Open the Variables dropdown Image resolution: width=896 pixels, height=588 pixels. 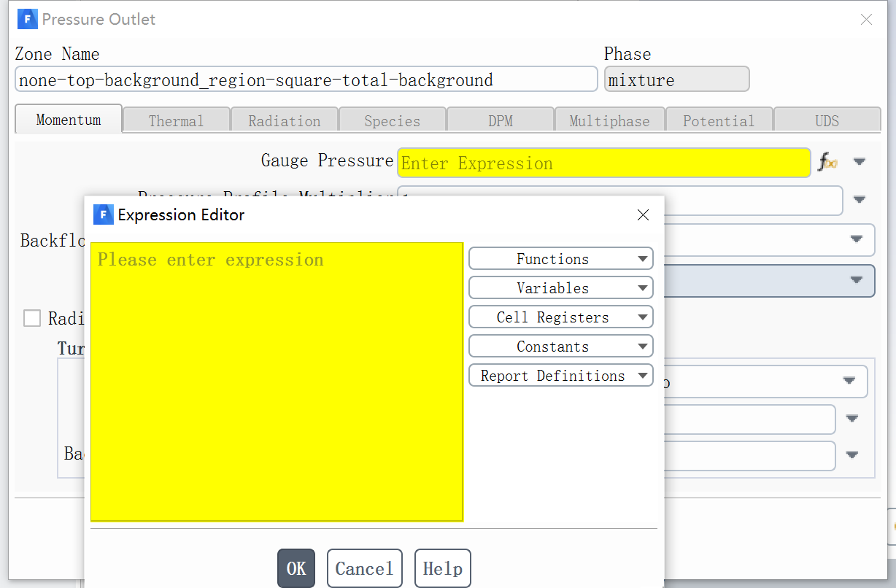coord(560,287)
